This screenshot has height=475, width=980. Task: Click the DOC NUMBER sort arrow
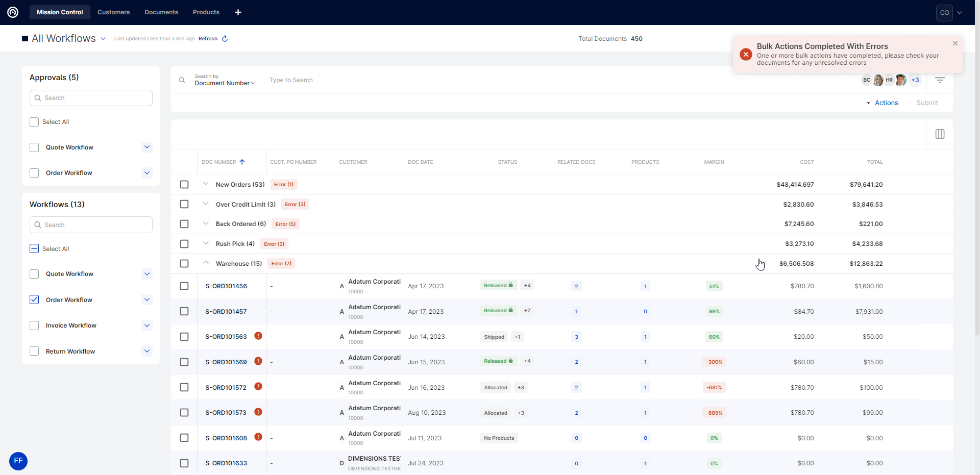(242, 162)
